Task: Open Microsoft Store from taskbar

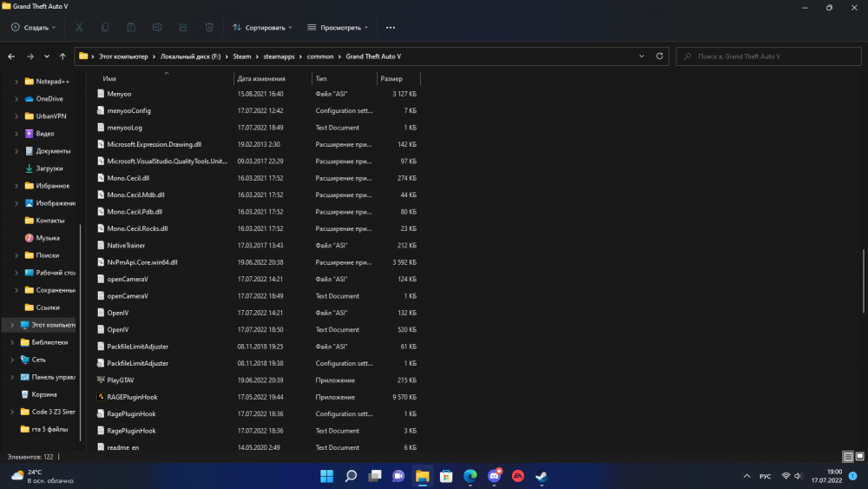Action: [x=446, y=476]
